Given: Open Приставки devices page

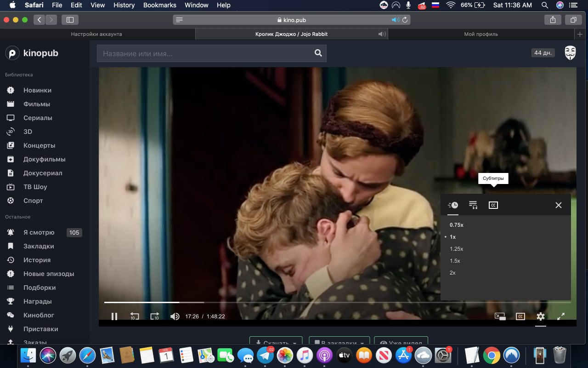Looking at the screenshot, I should click(40, 329).
